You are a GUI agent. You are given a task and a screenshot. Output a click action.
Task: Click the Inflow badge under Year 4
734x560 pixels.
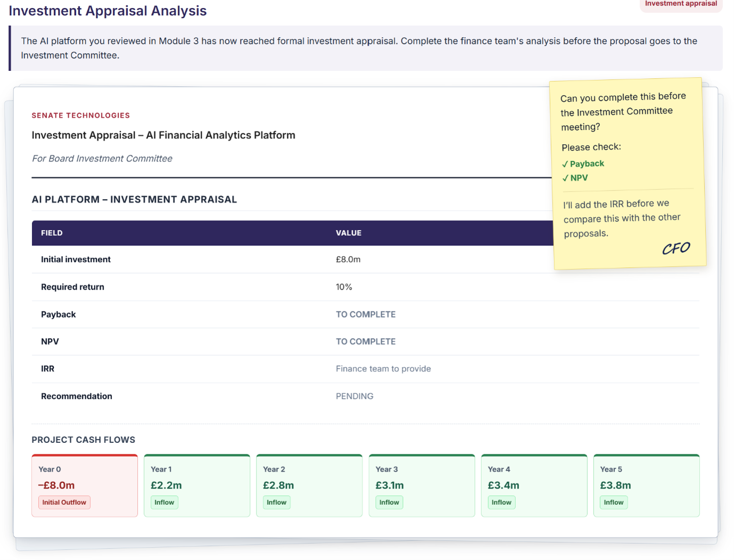pos(501,503)
